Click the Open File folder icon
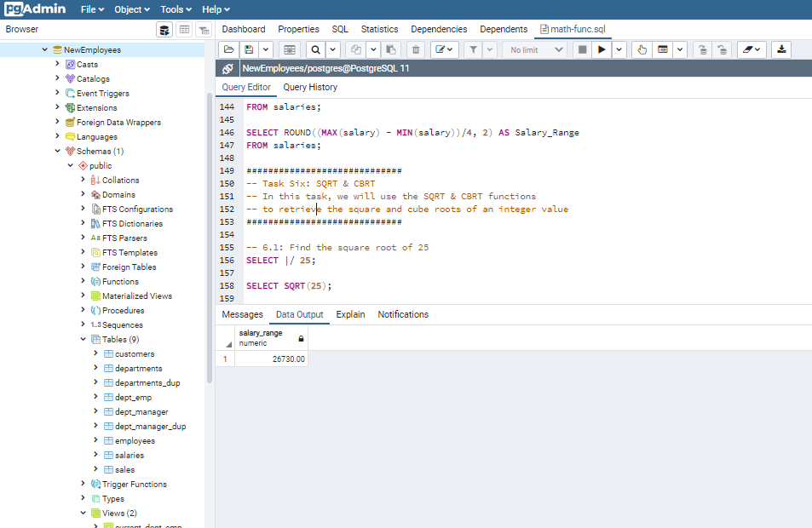Viewport: 812px width, 528px height. (228, 50)
